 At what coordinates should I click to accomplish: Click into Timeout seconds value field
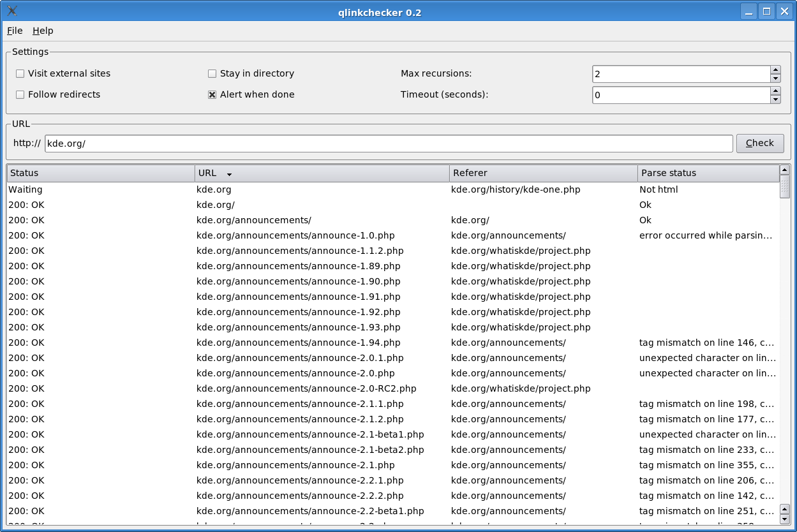[682, 95]
